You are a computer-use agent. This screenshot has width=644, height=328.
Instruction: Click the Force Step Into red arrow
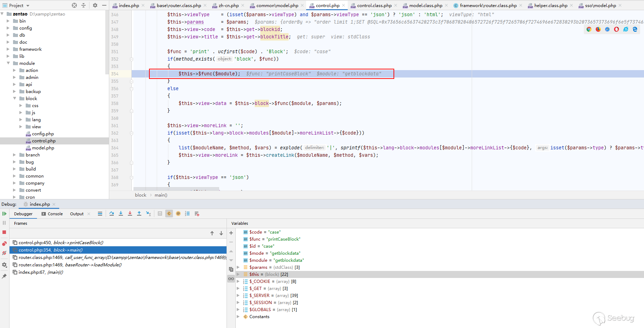[130, 213]
